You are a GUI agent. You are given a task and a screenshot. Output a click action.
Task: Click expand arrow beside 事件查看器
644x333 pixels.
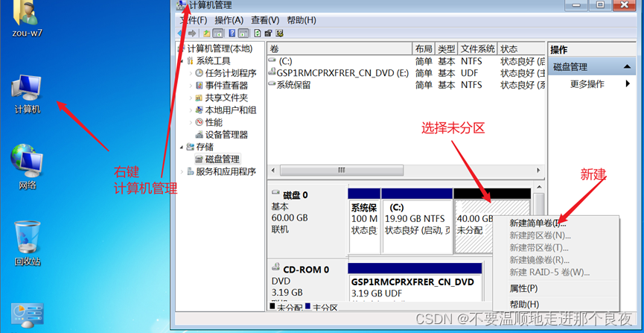pos(191,86)
